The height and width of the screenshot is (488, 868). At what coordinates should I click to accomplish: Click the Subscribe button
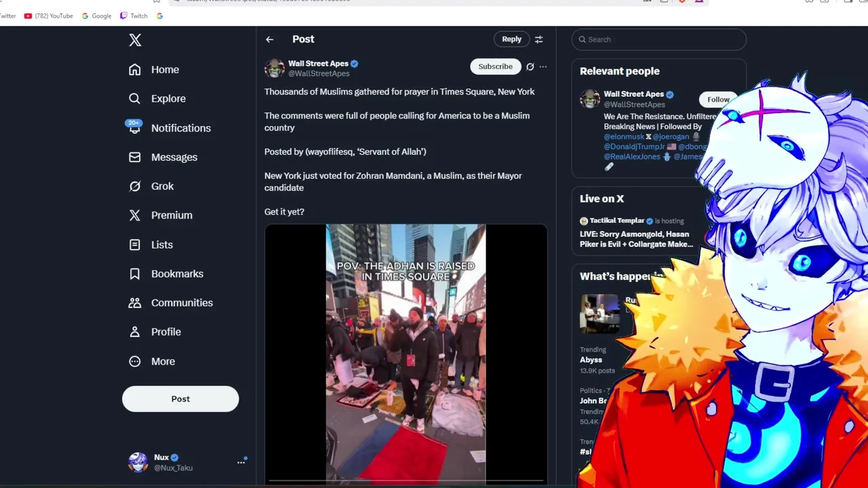pos(496,66)
